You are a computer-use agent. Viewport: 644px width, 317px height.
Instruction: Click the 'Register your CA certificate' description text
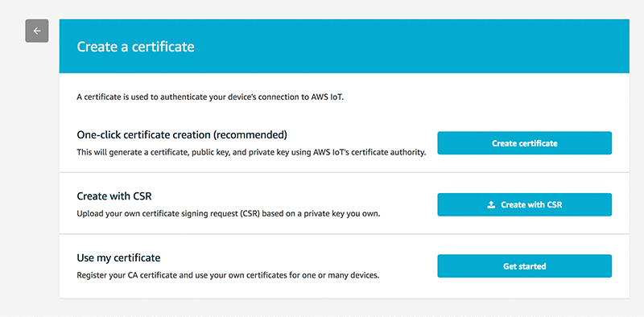point(228,275)
